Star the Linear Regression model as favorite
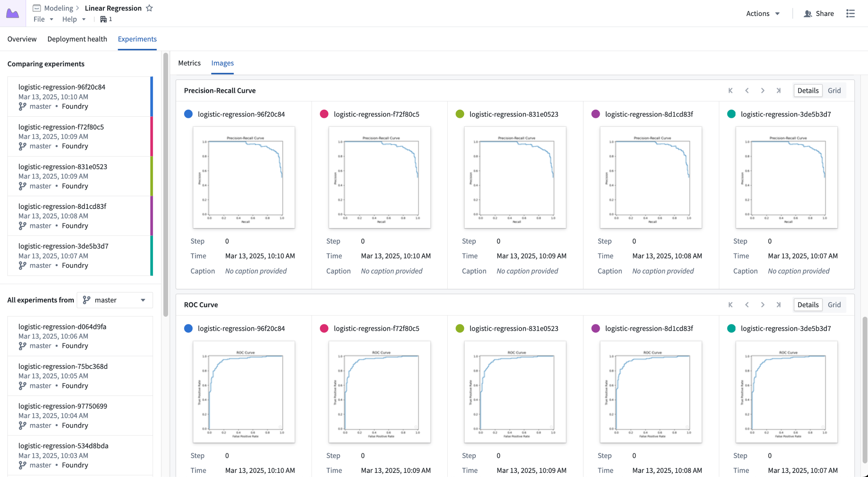 pos(149,8)
